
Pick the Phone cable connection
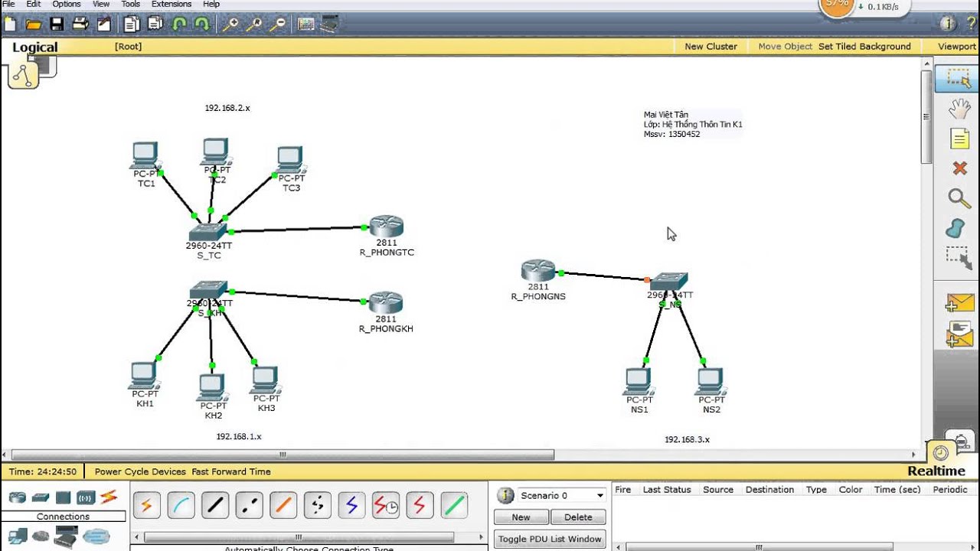click(x=318, y=505)
